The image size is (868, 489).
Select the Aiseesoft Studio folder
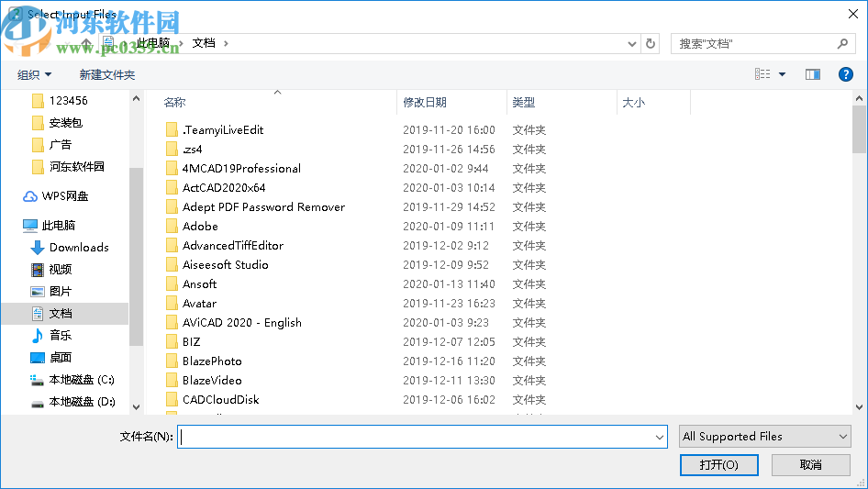[x=217, y=265]
